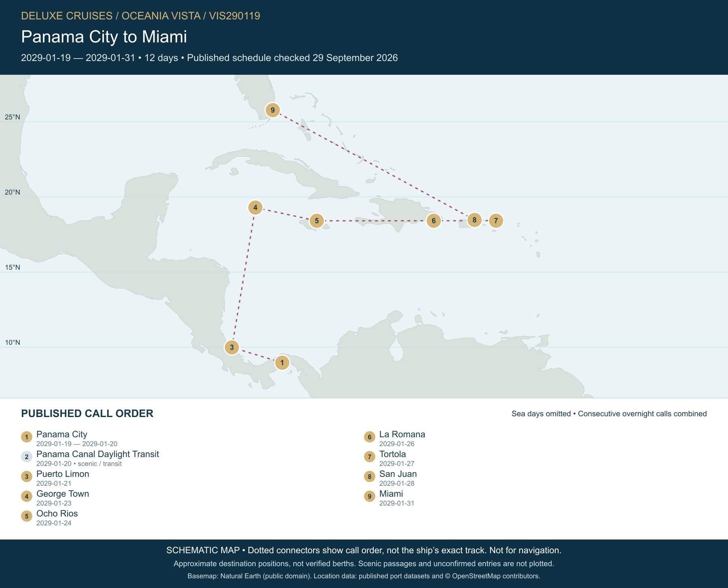The width and height of the screenshot is (728, 588).
Task: Click legend badge 6 beside La Romana
Action: click(370, 437)
